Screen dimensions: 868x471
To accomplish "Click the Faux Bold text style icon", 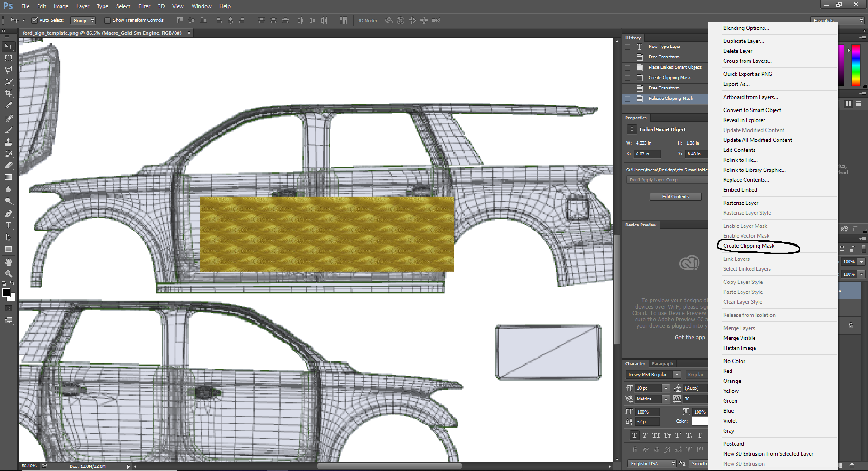I will pos(634,435).
